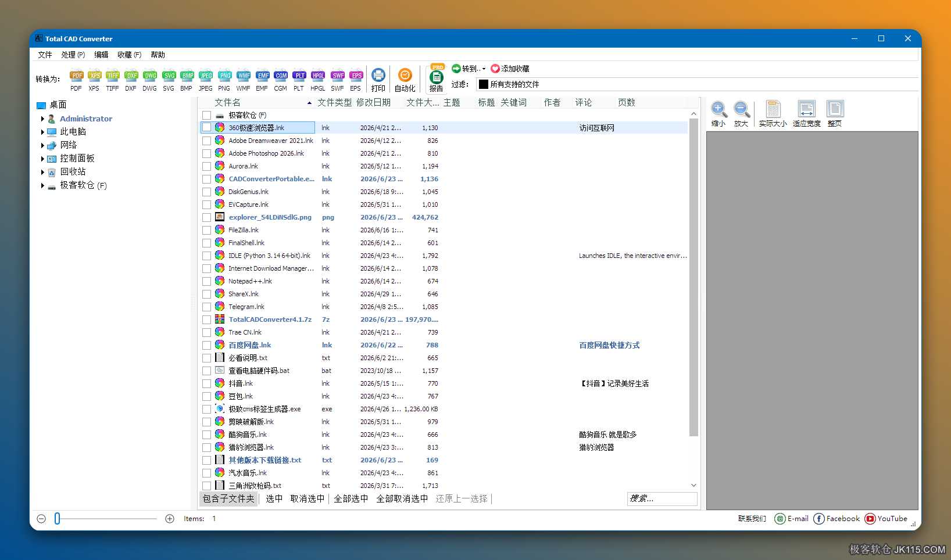Choose TIFF as output format
Screen dimensions: 951x560
[113, 80]
